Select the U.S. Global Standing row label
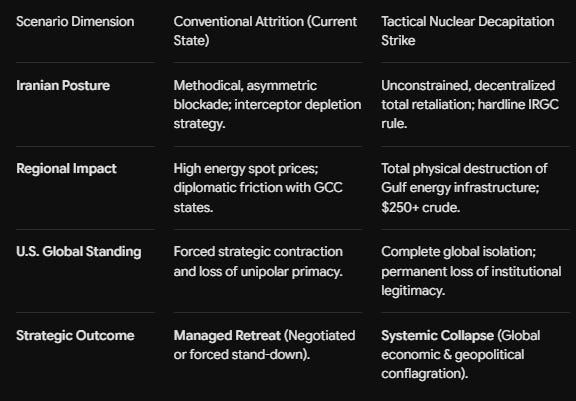The height and width of the screenshot is (401, 576). (79, 252)
